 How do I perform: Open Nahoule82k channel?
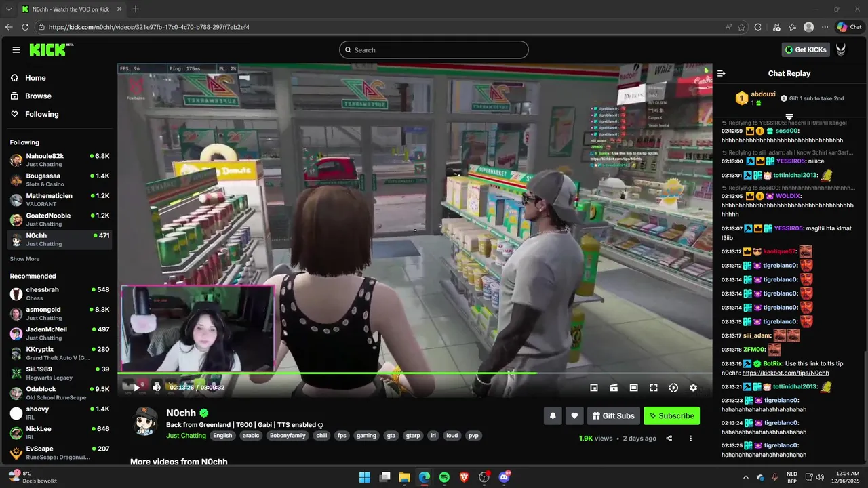coord(60,160)
